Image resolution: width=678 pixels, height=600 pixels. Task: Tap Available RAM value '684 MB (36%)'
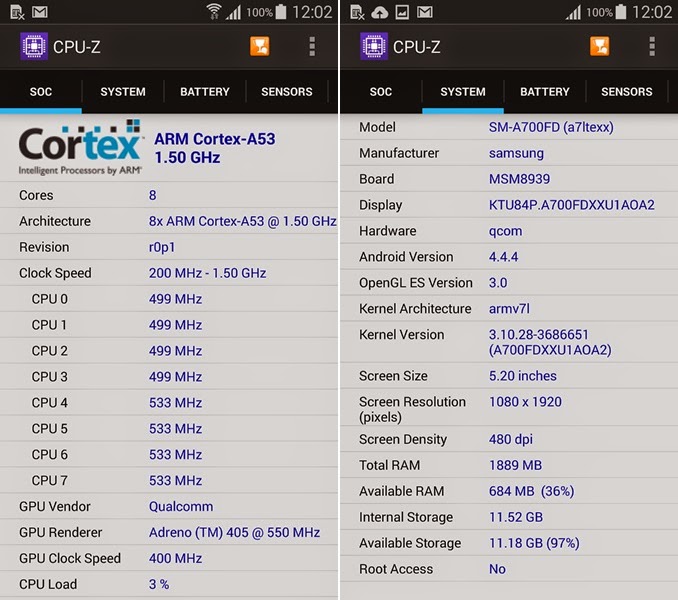[x=531, y=491]
